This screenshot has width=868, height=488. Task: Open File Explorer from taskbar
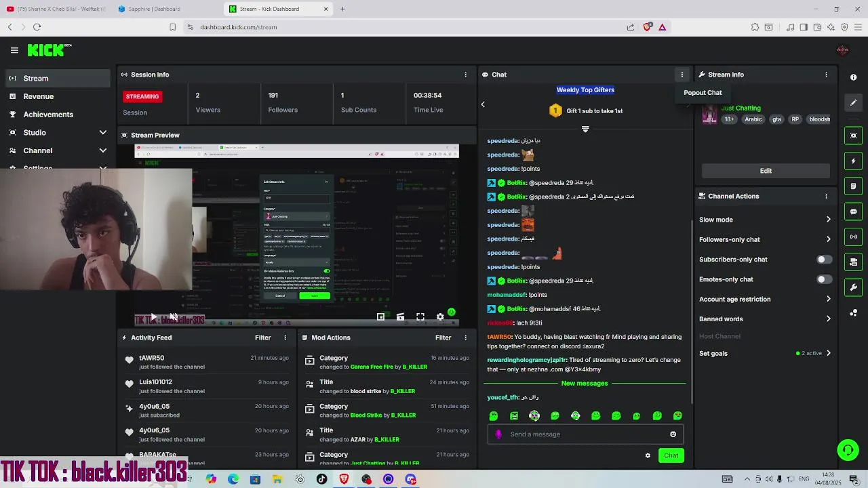click(x=277, y=479)
